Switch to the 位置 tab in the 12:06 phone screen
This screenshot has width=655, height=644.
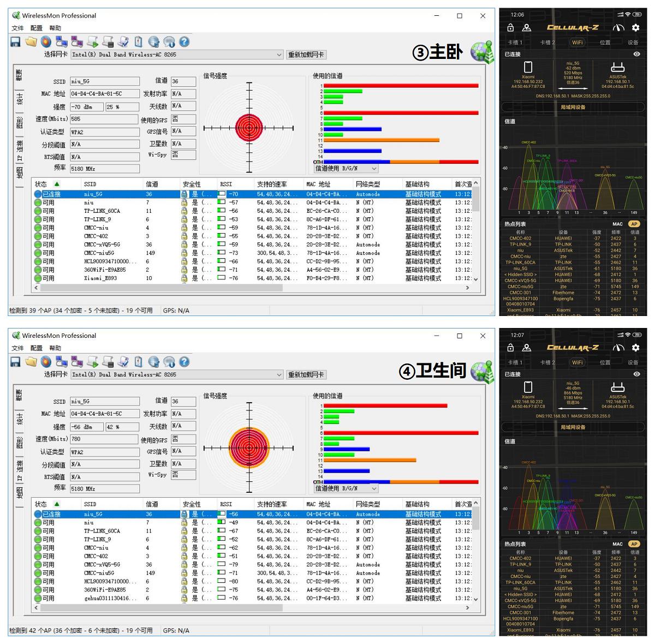click(605, 42)
